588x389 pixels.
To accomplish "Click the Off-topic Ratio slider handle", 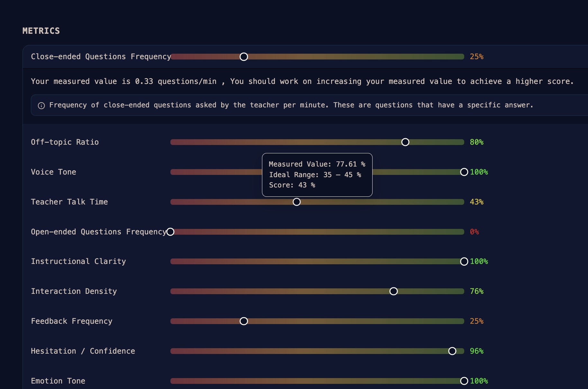I will pos(405,142).
